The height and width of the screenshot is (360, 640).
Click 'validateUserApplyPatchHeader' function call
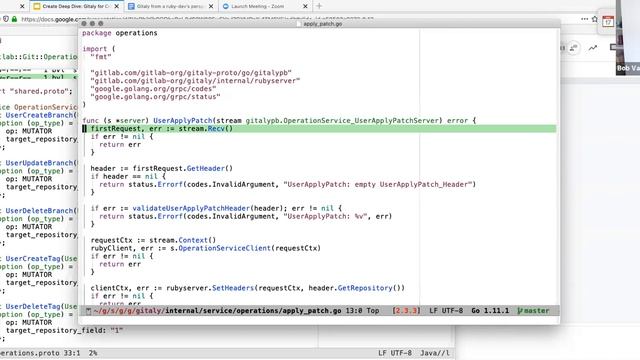191,208
